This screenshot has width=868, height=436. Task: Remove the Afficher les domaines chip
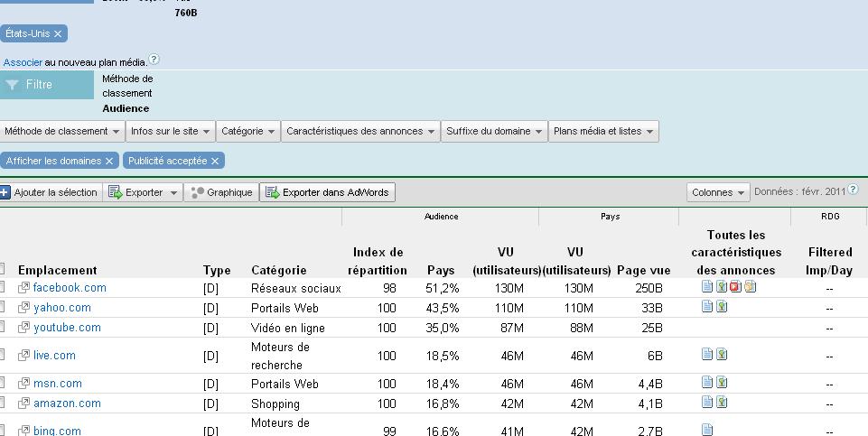(109, 161)
